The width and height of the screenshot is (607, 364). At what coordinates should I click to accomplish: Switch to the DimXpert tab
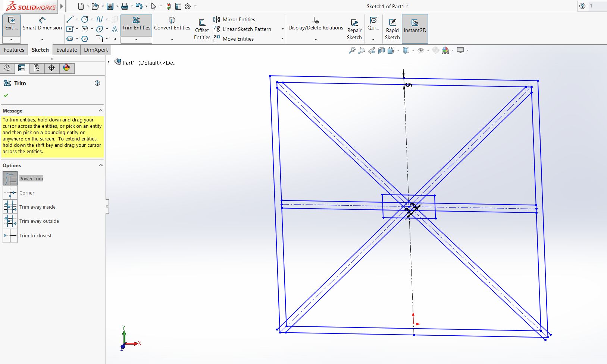(x=96, y=50)
